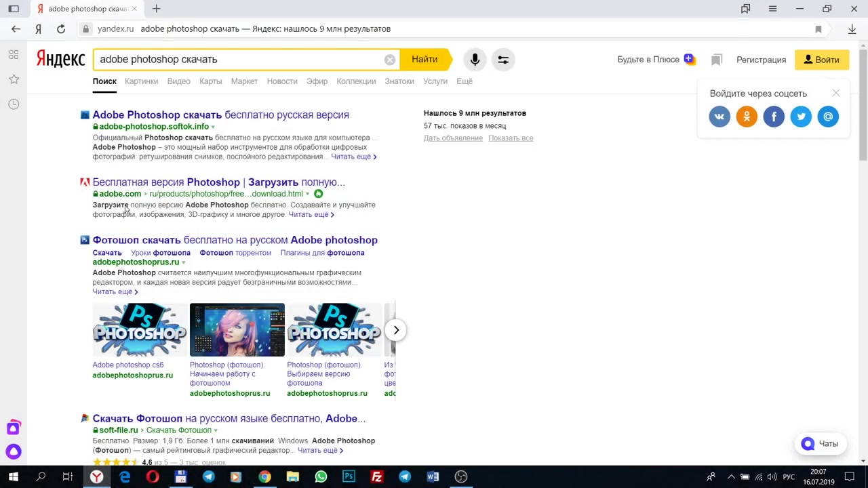Open 'Adobe photoshop cs6' thumbnail image
This screenshot has width=868, height=488.
point(140,330)
